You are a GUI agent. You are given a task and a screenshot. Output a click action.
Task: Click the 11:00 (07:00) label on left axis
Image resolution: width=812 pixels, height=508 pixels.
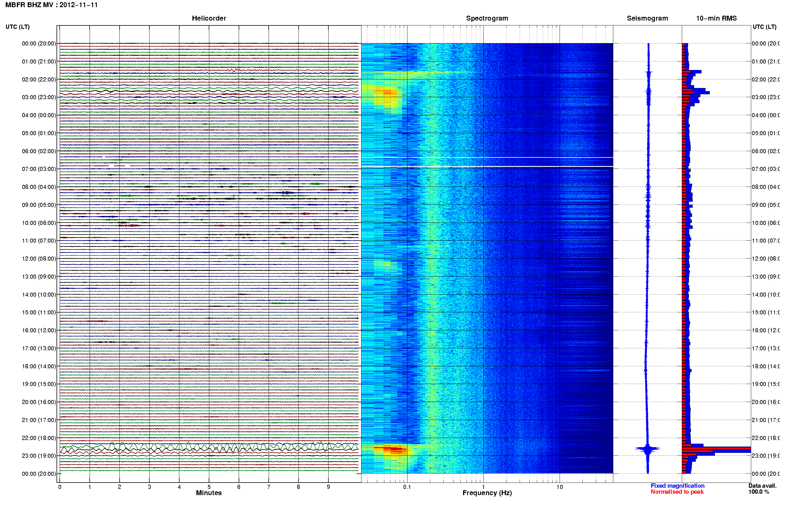click(39, 241)
